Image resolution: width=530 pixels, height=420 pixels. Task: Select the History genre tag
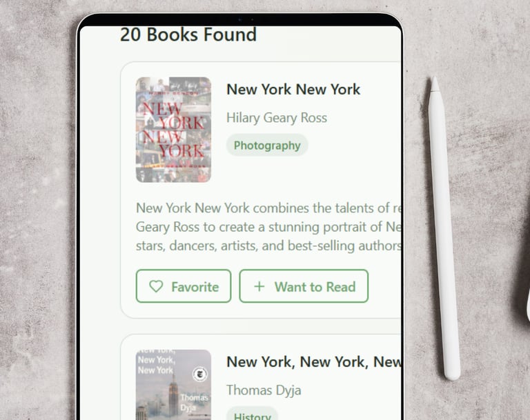(252, 414)
